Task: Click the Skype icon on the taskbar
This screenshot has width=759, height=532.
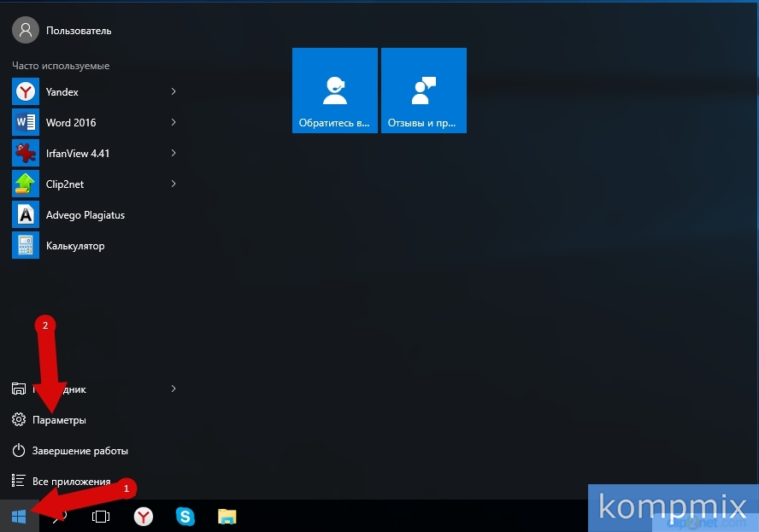Action: [x=185, y=517]
